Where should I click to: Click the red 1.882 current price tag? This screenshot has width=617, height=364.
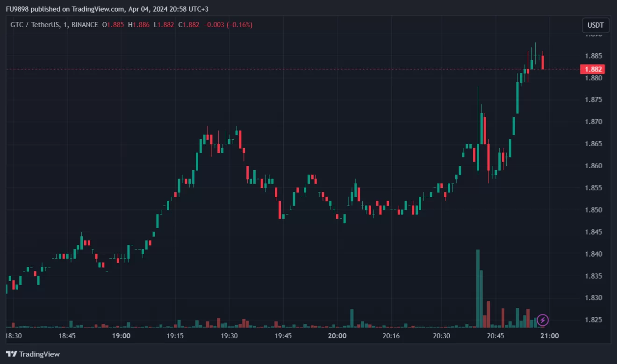click(593, 69)
